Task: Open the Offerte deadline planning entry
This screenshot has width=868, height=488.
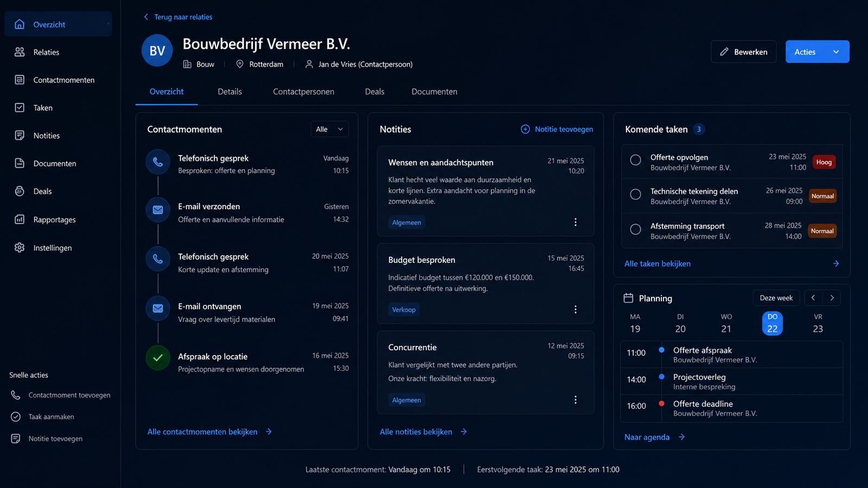Action: click(732, 408)
